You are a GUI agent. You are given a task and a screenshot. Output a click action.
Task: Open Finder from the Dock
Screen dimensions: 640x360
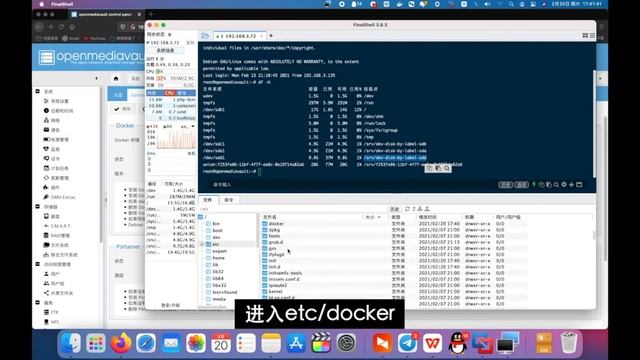(71, 343)
